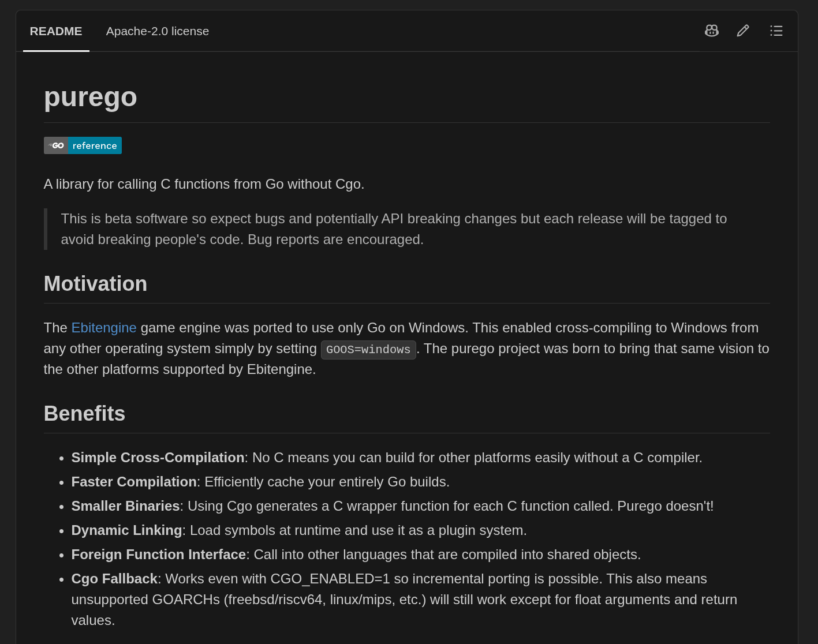Follow the Ebitengine link
This screenshot has width=818, height=644.
pos(104,328)
